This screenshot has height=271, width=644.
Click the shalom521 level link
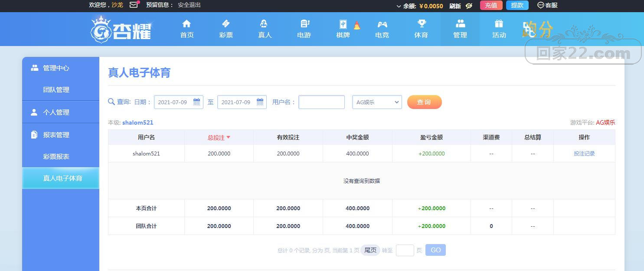click(137, 122)
